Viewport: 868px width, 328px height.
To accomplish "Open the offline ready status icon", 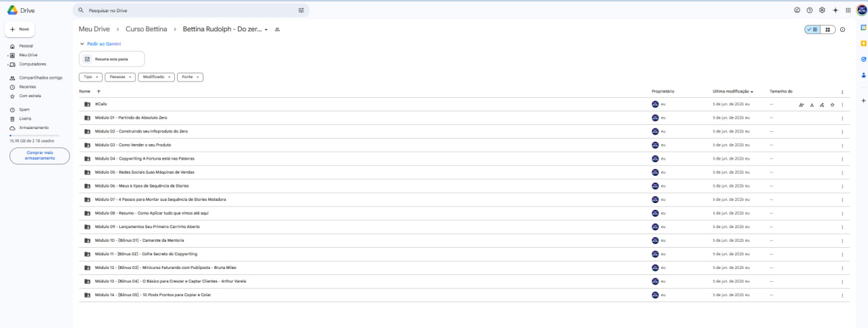I will point(797,10).
